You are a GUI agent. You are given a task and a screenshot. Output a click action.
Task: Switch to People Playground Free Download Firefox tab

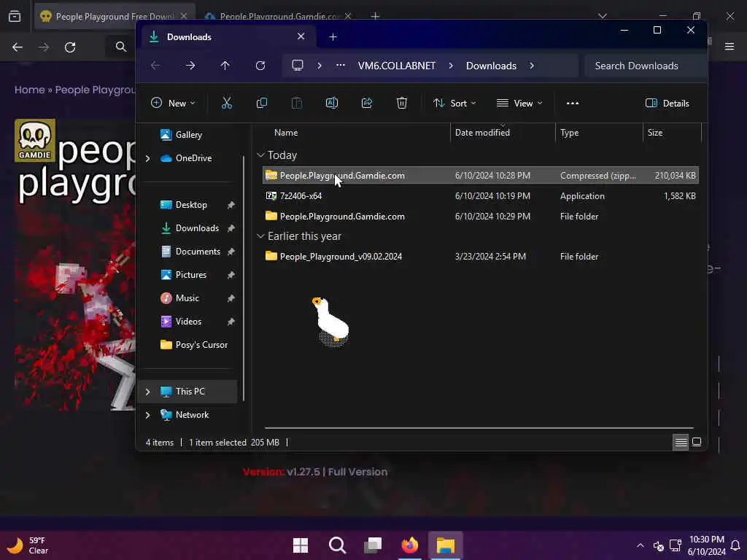115,16
